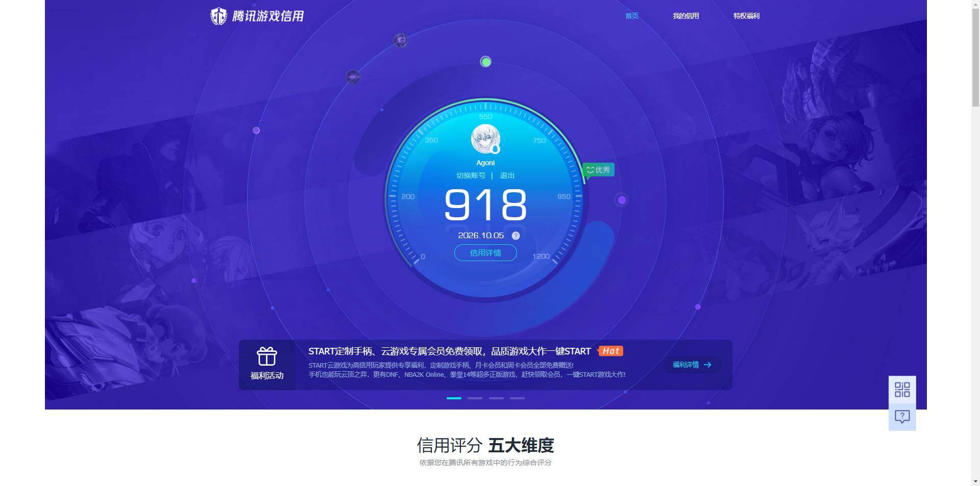This screenshot has height=486, width=980.
Task: Open the feedback question bubble icon
Action: click(x=902, y=417)
